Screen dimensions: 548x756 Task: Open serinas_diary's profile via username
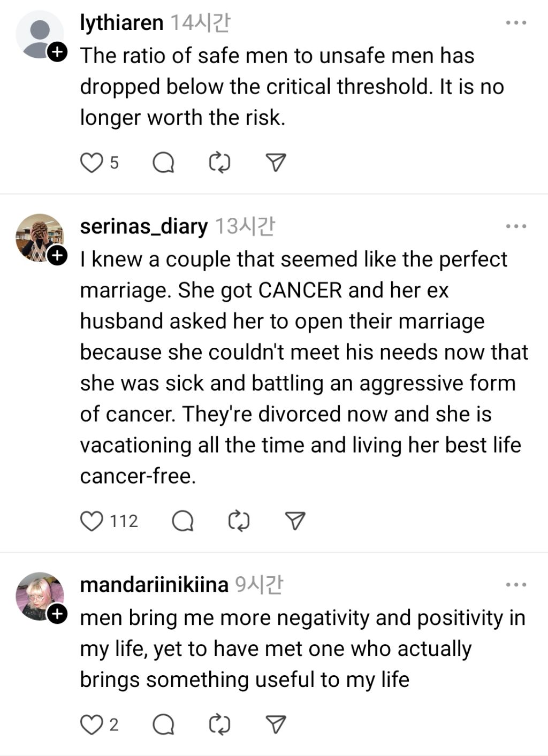click(143, 227)
